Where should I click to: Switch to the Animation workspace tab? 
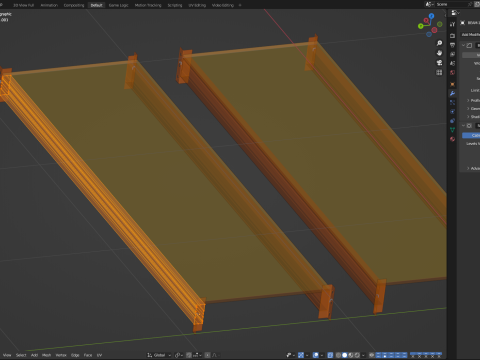coord(49,5)
